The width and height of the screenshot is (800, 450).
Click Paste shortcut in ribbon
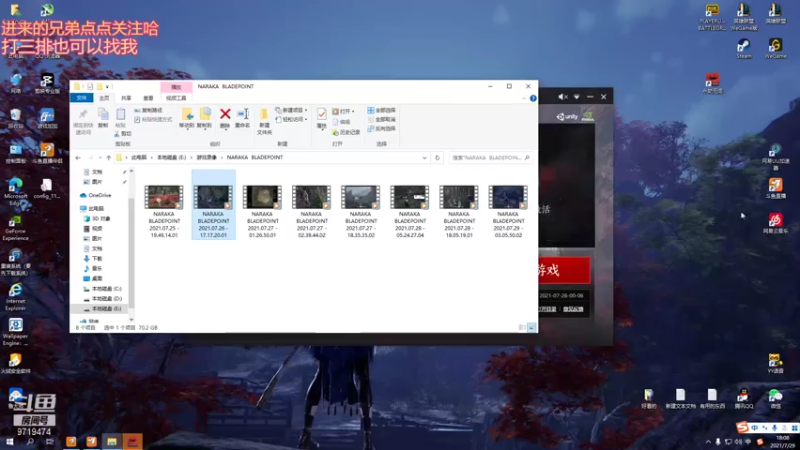click(x=153, y=119)
